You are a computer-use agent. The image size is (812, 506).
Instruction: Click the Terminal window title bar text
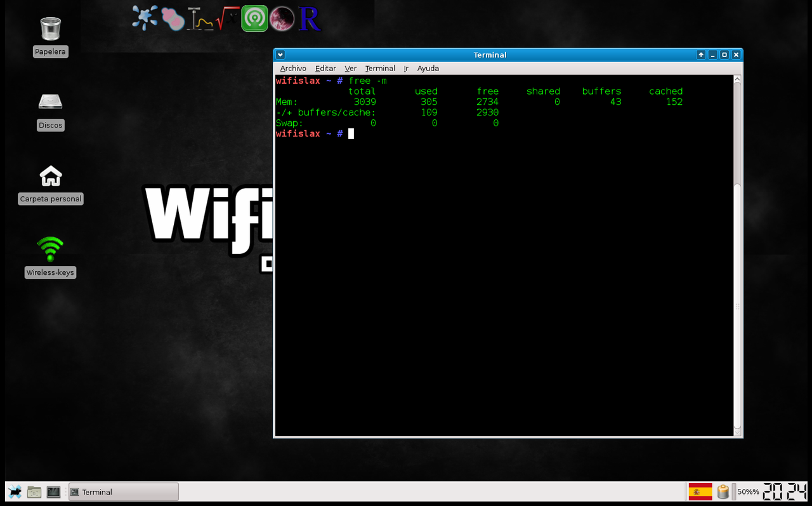pyautogui.click(x=490, y=55)
